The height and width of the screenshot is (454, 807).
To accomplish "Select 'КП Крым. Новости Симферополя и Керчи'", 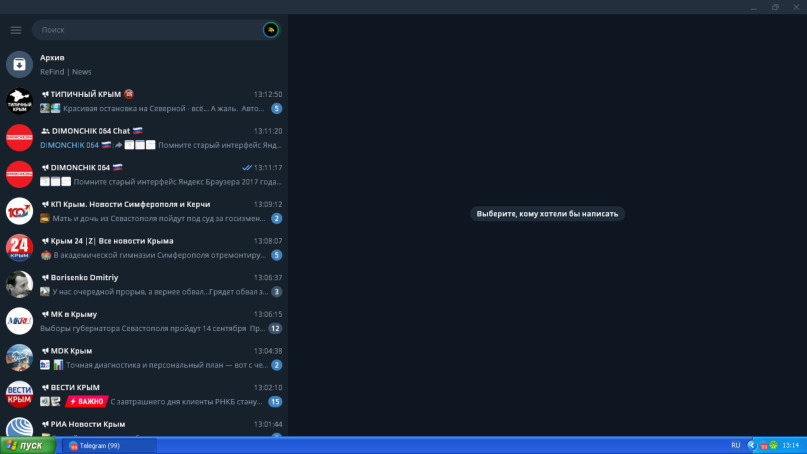I will coord(130,204).
